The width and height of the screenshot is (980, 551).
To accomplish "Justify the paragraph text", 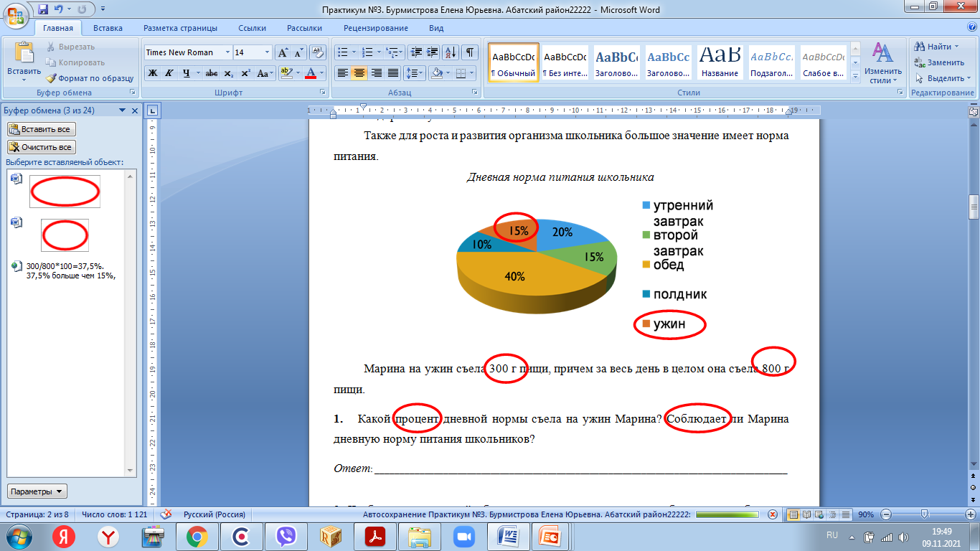I will click(392, 73).
